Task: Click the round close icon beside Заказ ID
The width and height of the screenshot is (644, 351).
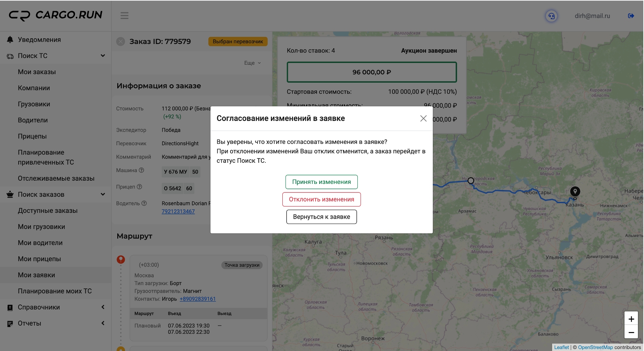Action: 121,42
